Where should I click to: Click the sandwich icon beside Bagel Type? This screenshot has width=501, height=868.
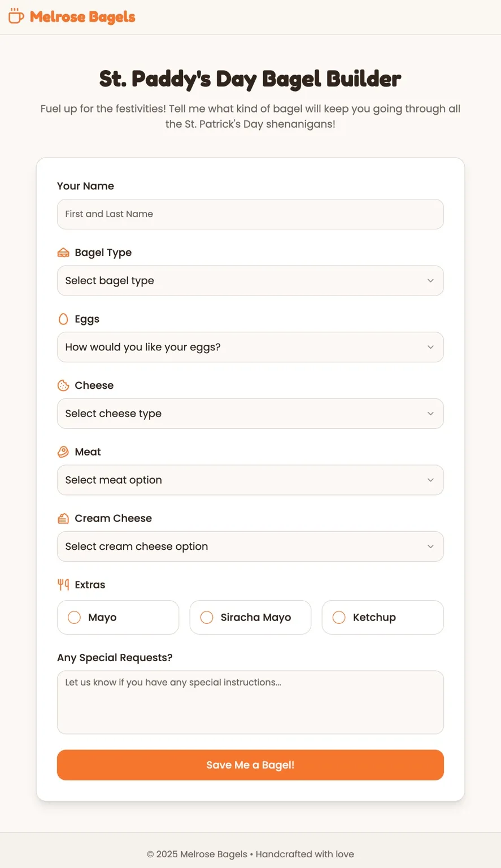click(x=63, y=253)
